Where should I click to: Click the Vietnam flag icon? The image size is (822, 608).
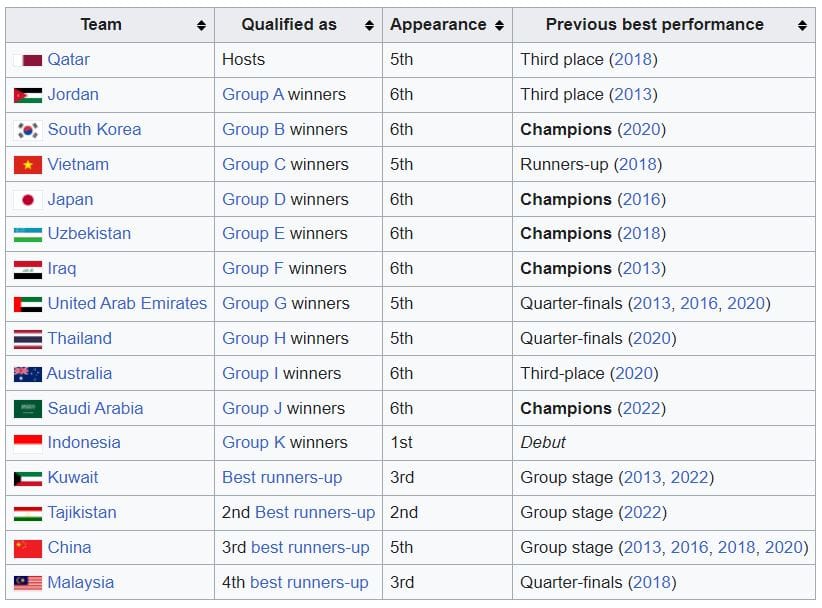tap(28, 165)
